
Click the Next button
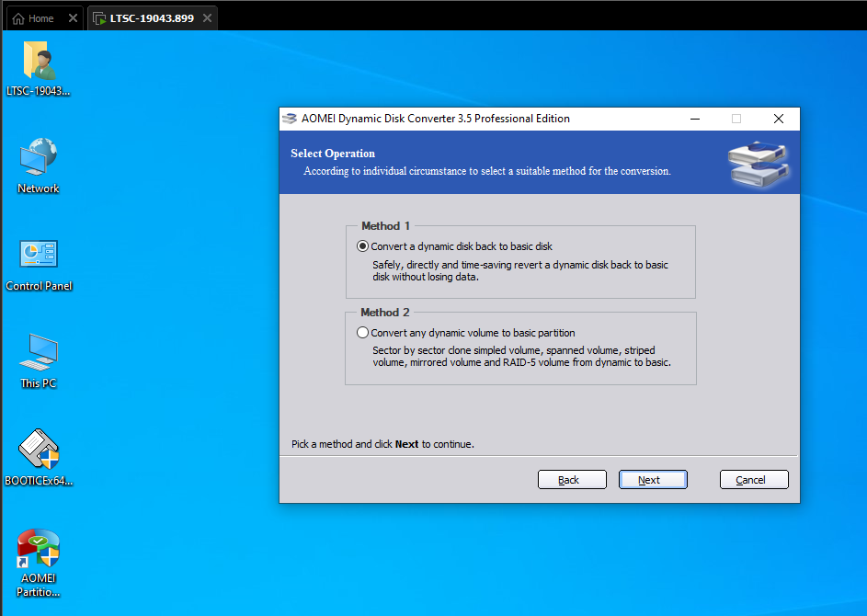pos(653,479)
